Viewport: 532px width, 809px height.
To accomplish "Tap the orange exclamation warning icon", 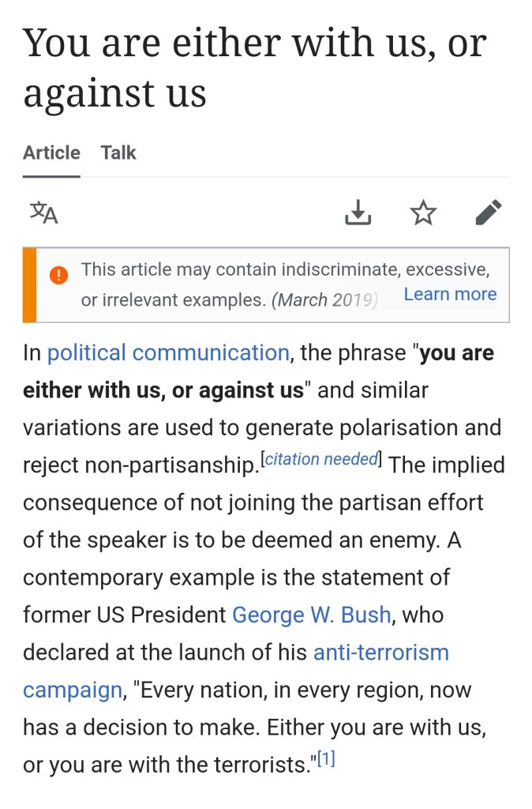I will pyautogui.click(x=58, y=275).
